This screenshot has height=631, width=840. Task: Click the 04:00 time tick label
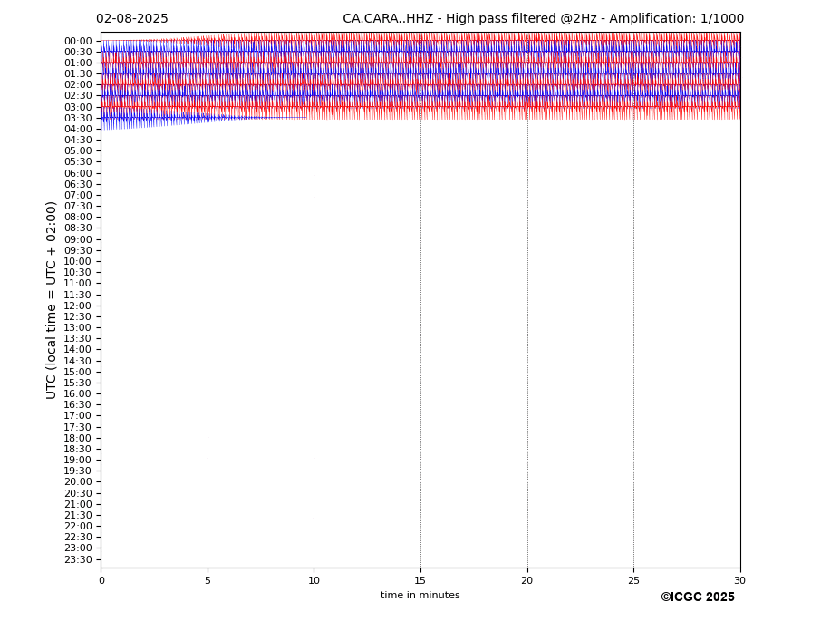[78, 130]
